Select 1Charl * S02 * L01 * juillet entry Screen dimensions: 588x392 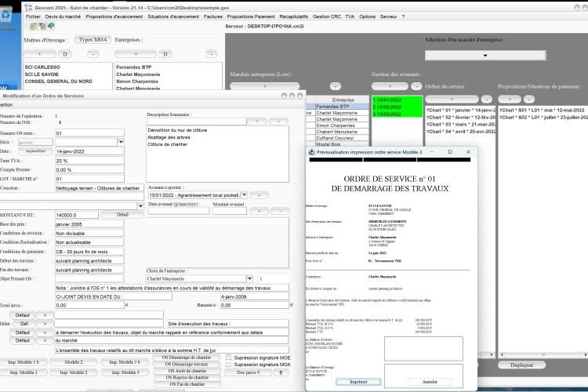[543, 118]
